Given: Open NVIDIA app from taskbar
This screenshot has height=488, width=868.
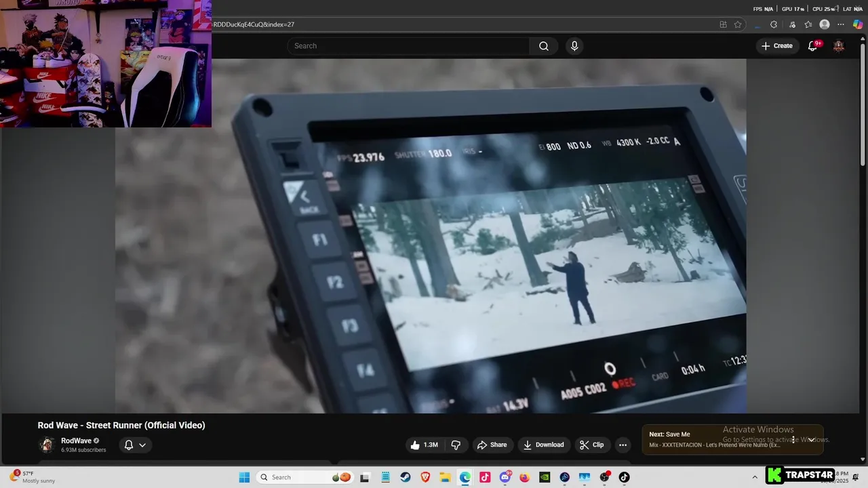Looking at the screenshot, I should click(545, 477).
